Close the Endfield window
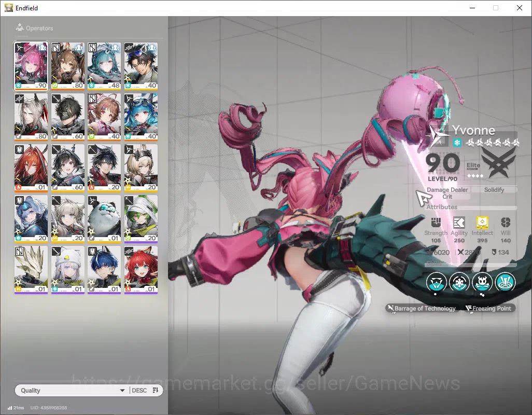The width and height of the screenshot is (532, 415). pyautogui.click(x=519, y=8)
